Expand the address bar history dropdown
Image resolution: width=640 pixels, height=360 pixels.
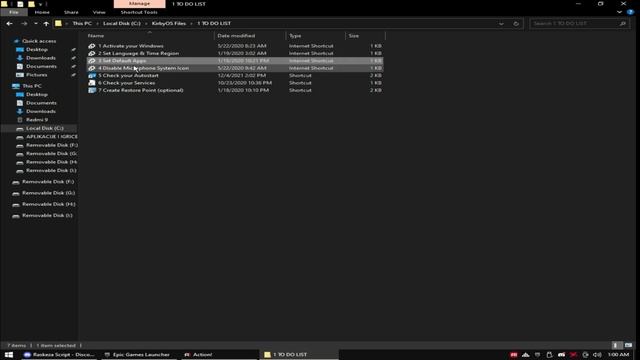pyautogui.click(x=501, y=24)
